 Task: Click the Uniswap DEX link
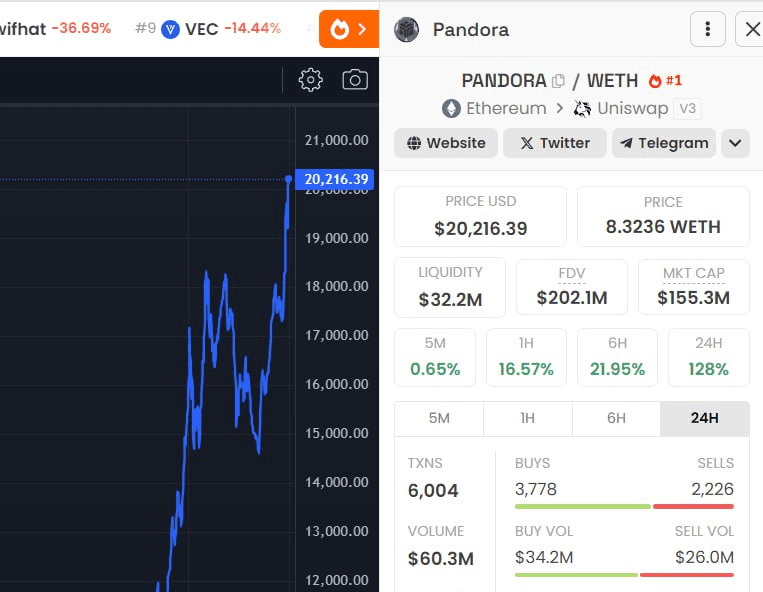coord(621,109)
